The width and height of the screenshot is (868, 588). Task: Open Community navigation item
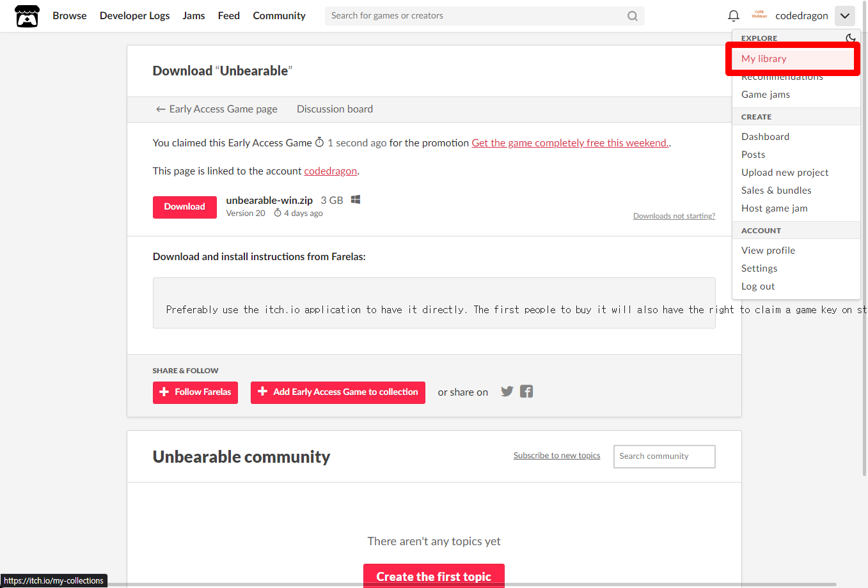click(280, 16)
